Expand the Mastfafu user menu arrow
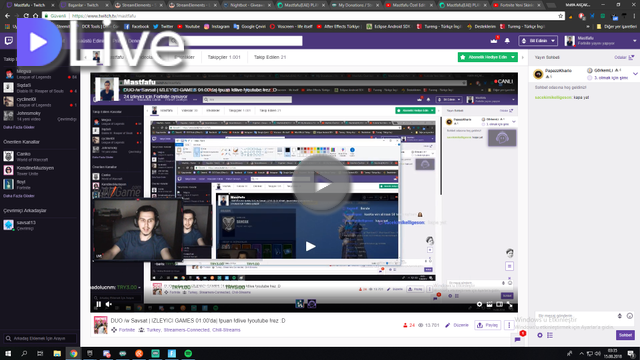Image resolution: width=640 pixels, height=360 pixels. [635, 41]
